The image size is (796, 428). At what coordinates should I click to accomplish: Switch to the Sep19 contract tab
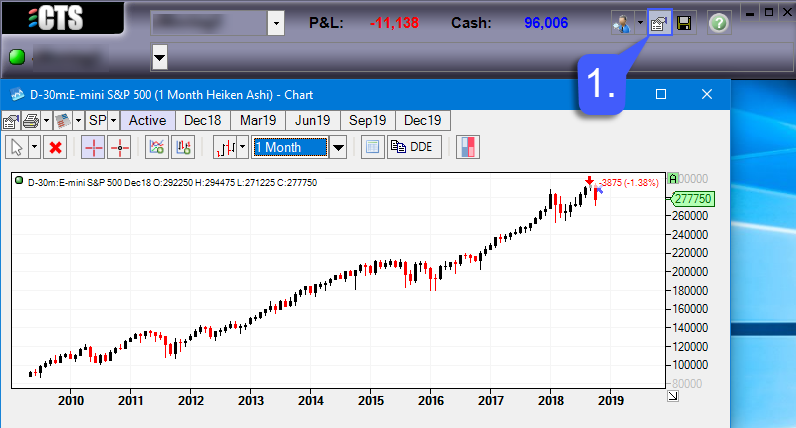tap(368, 120)
